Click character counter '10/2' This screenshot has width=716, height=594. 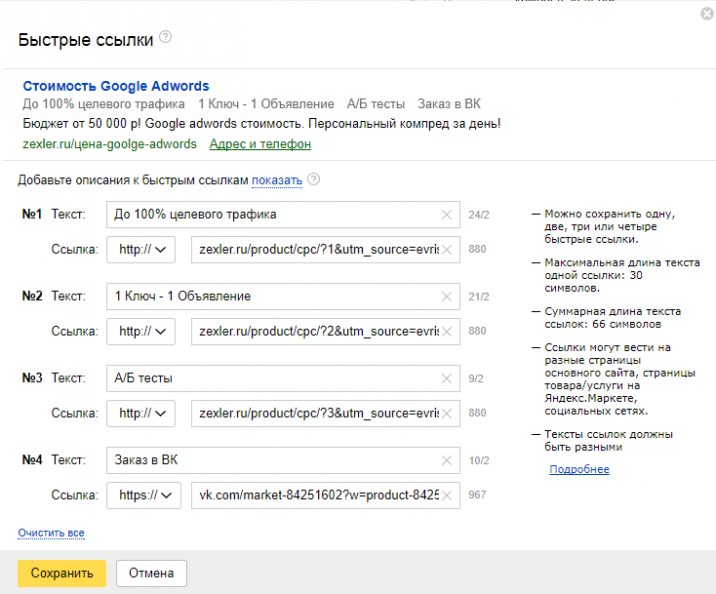tap(479, 460)
